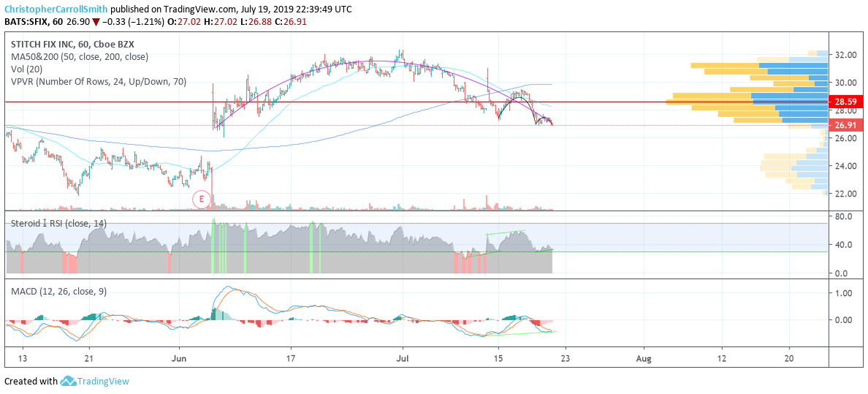This screenshot has height=394, width=868.
Task: Click the MACD 0.00 axis label
Action: (845, 319)
